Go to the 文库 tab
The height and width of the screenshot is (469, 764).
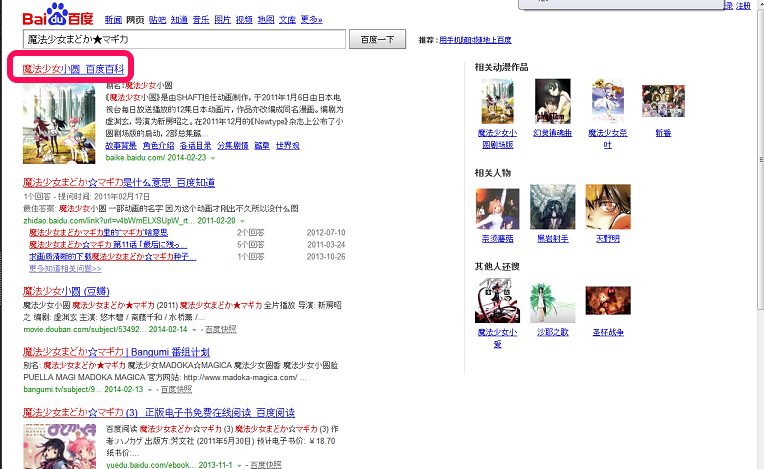point(287,19)
